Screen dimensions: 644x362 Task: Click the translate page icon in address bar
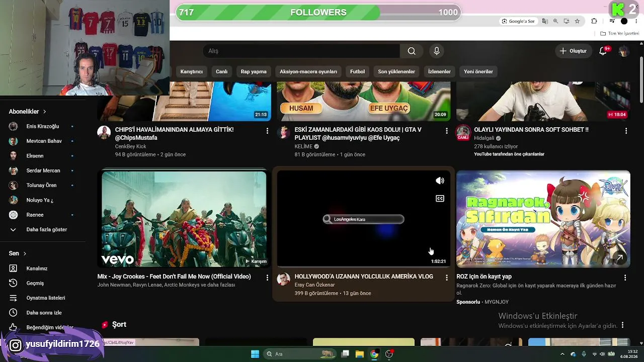[x=545, y=21]
